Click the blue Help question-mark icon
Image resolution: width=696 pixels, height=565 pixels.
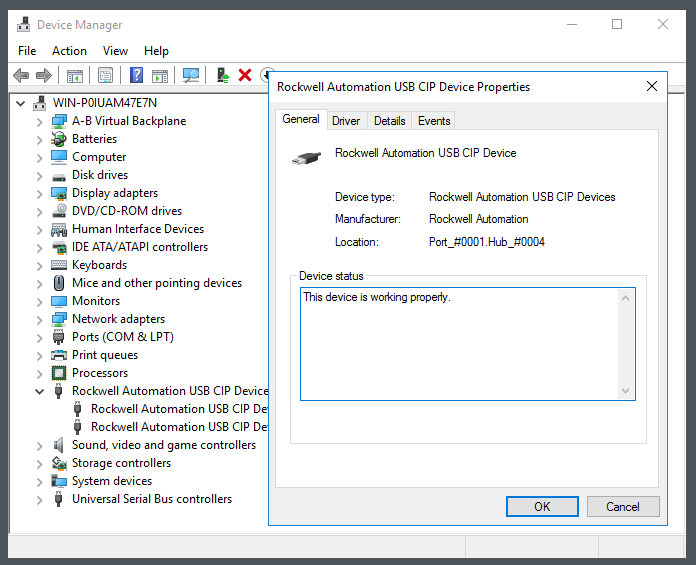click(x=136, y=75)
